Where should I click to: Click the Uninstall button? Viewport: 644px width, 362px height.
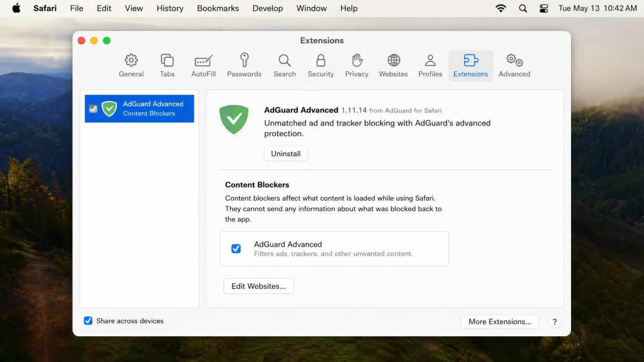click(286, 153)
